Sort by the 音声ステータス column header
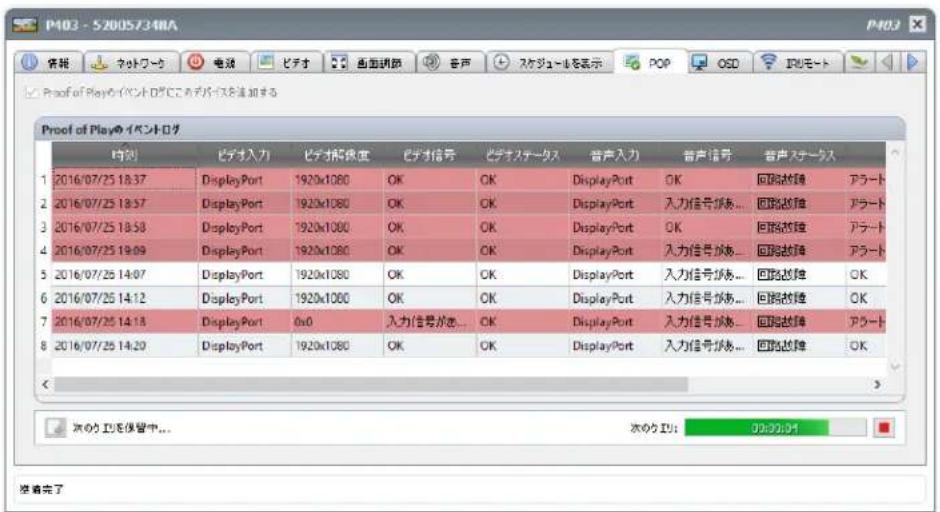The image size is (940, 512). (x=800, y=155)
